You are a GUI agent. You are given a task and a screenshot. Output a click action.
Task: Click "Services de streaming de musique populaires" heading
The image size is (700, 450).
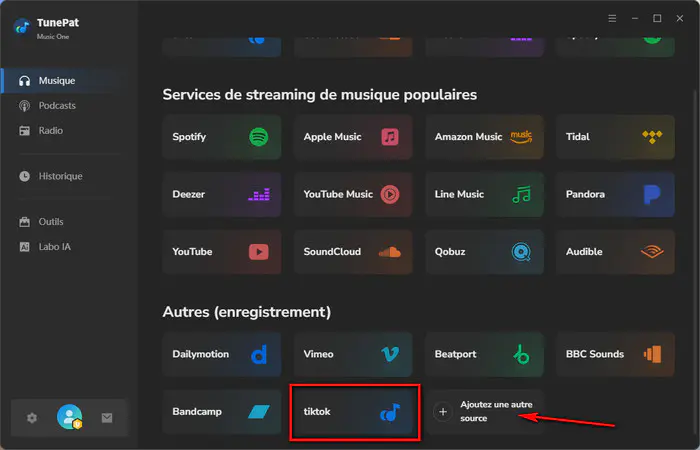[x=320, y=95]
